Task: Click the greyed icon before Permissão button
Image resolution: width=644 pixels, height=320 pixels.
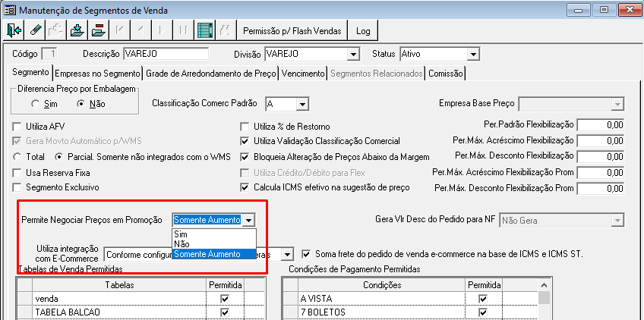Action: pyautogui.click(x=226, y=30)
